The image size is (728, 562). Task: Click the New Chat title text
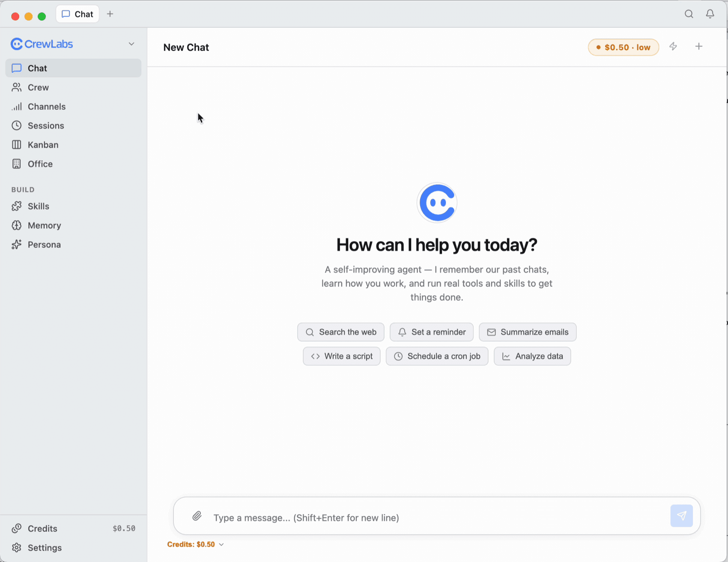[186, 47]
